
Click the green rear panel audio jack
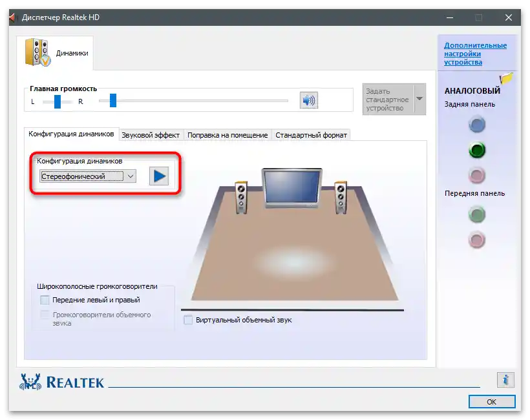click(x=477, y=150)
